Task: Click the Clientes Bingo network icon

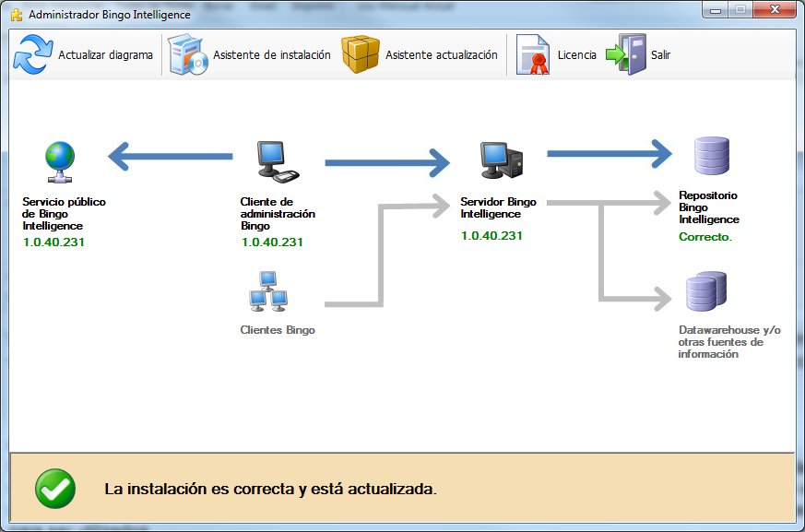Action: coord(266,291)
